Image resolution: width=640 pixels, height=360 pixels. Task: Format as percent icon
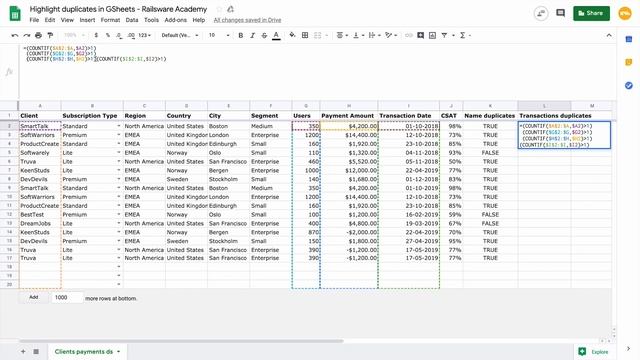pos(108,36)
